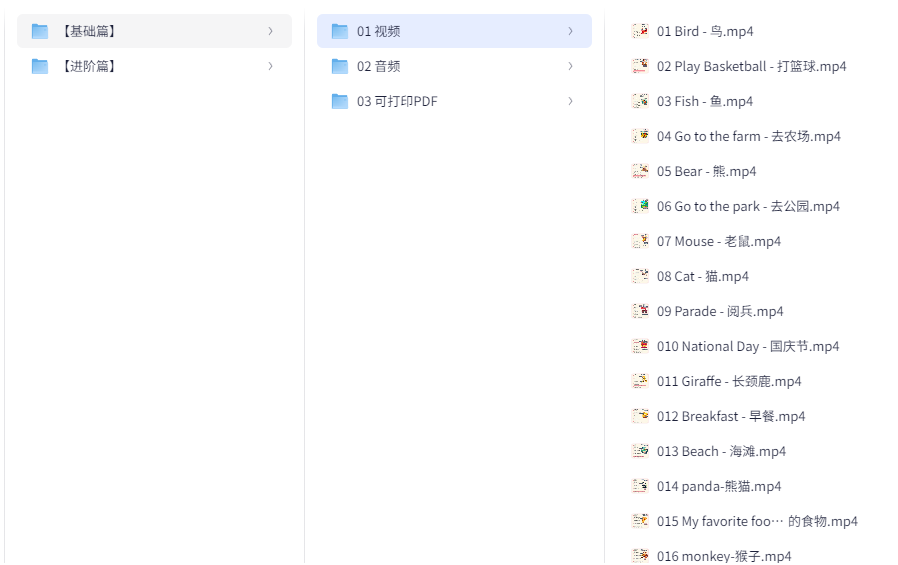
Task: Click file icon of 016 monkey-猴子.mp4
Action: click(x=640, y=555)
